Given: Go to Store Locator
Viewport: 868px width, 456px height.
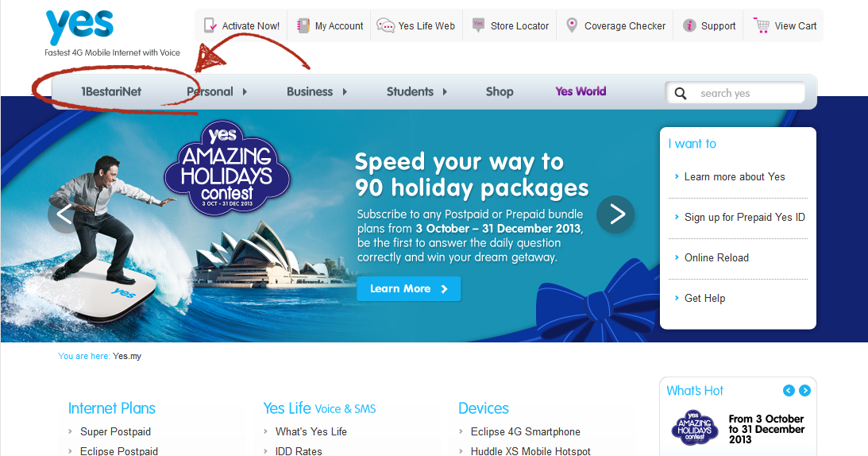Looking at the screenshot, I should coord(519,26).
